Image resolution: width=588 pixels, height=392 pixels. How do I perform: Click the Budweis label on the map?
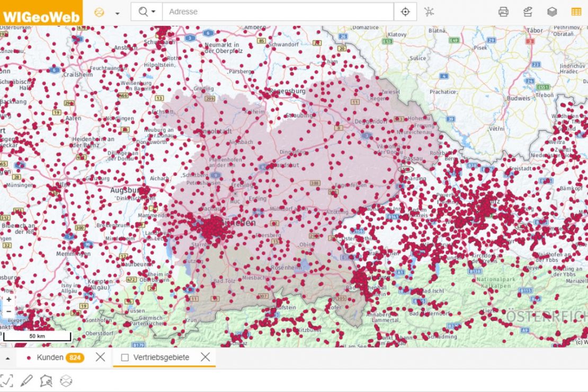coord(519,99)
